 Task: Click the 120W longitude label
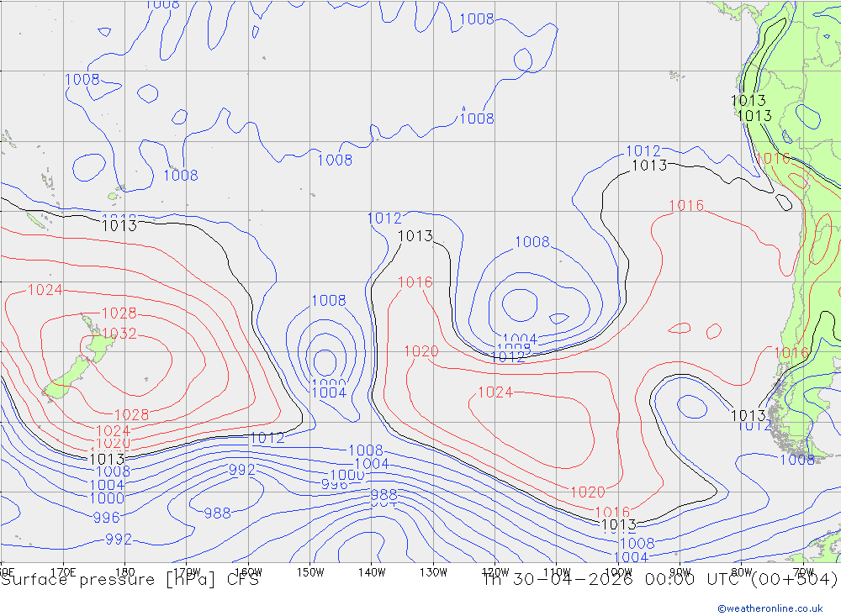tap(495, 572)
